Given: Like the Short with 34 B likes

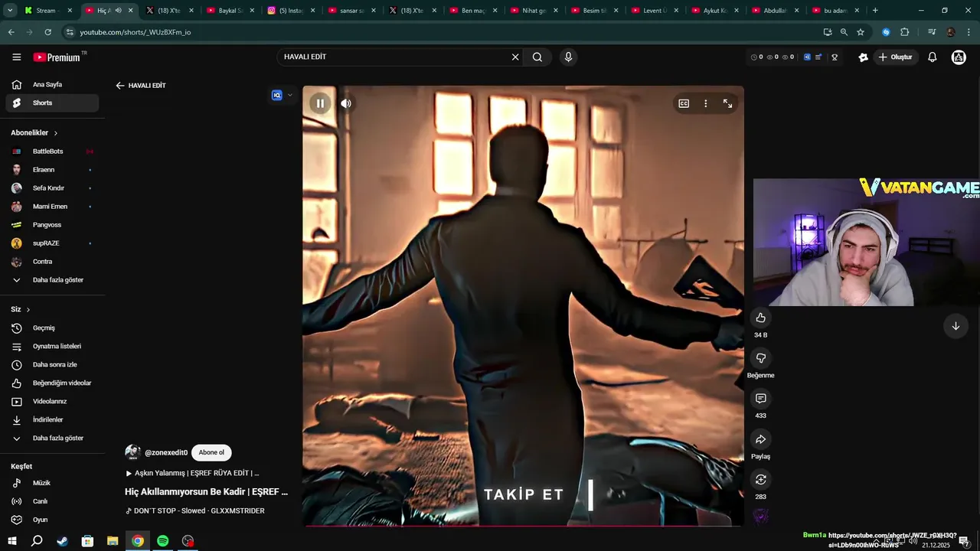Looking at the screenshot, I should 760,318.
